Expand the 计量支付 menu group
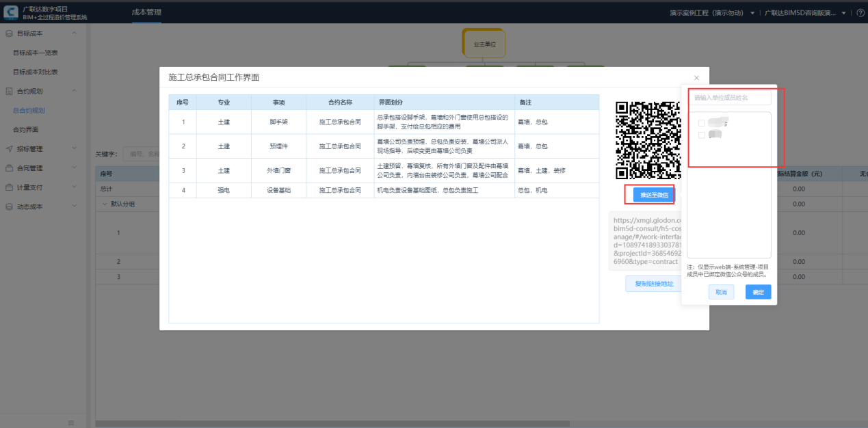Screen dimensions: 868x428 click(74, 187)
